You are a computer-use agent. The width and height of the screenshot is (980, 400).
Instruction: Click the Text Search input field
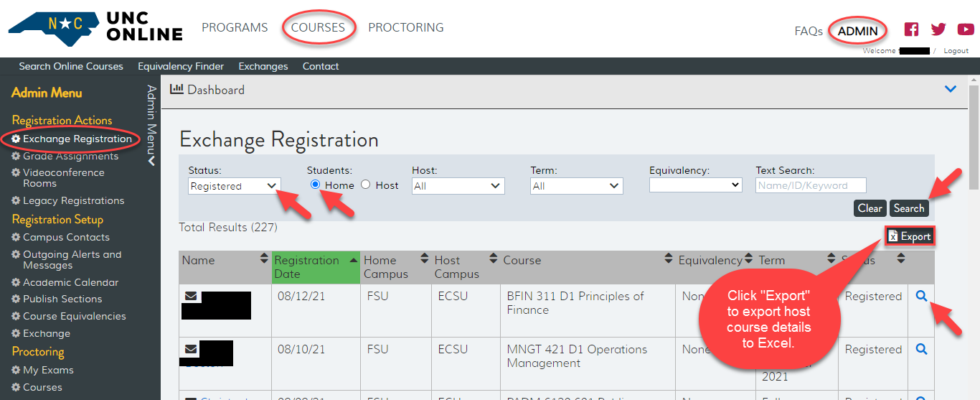811,185
